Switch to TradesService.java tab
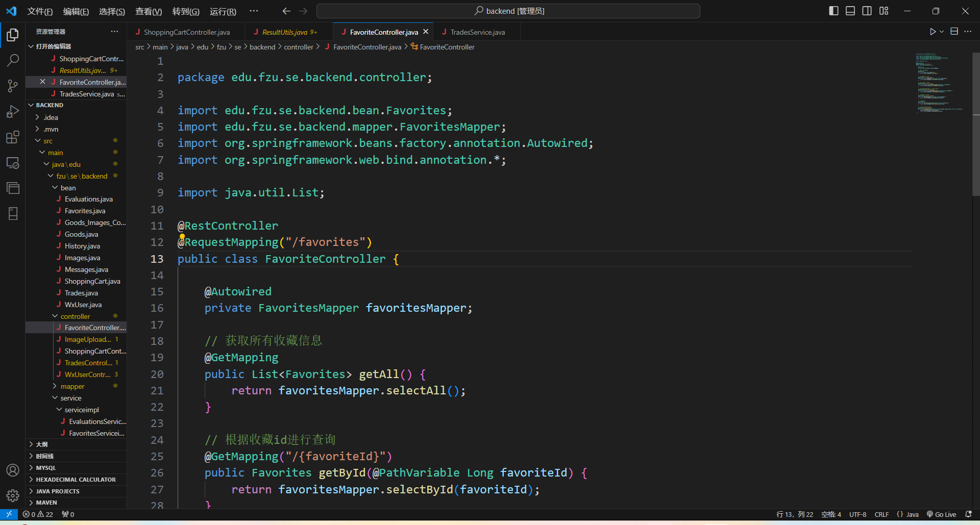The width and height of the screenshot is (980, 525). click(x=478, y=32)
